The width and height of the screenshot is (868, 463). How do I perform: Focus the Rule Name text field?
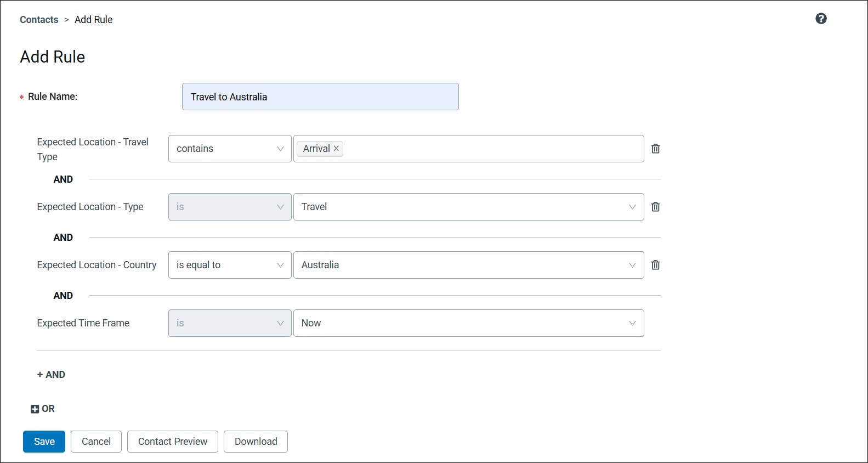click(320, 97)
